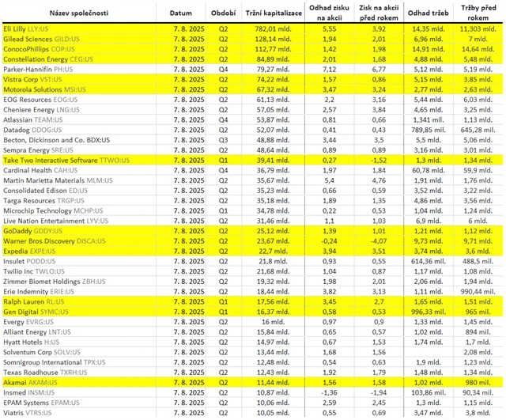This screenshot has width=506, height=420.
Task: Select the GoDaddy GDDY:US cell
Action: 79,231
